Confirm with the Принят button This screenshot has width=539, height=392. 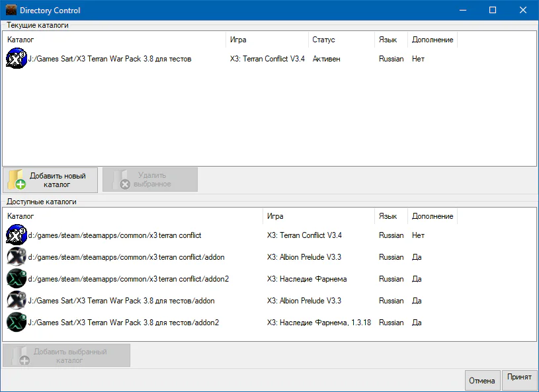point(519,380)
